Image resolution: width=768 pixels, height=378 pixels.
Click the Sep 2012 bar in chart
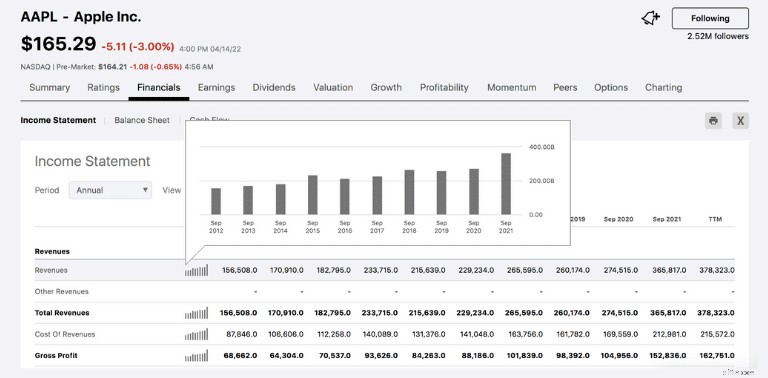pos(216,201)
